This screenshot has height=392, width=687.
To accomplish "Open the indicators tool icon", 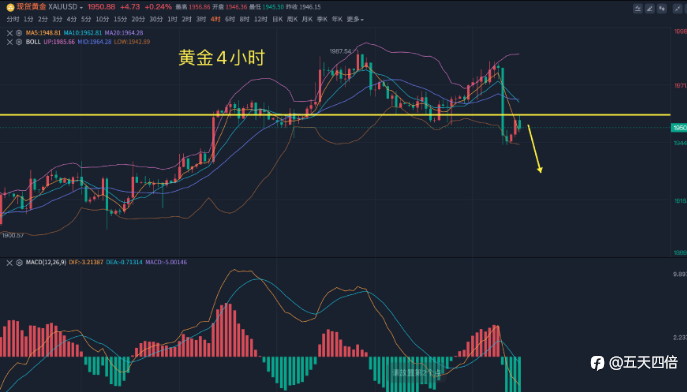I will [x=638, y=8].
